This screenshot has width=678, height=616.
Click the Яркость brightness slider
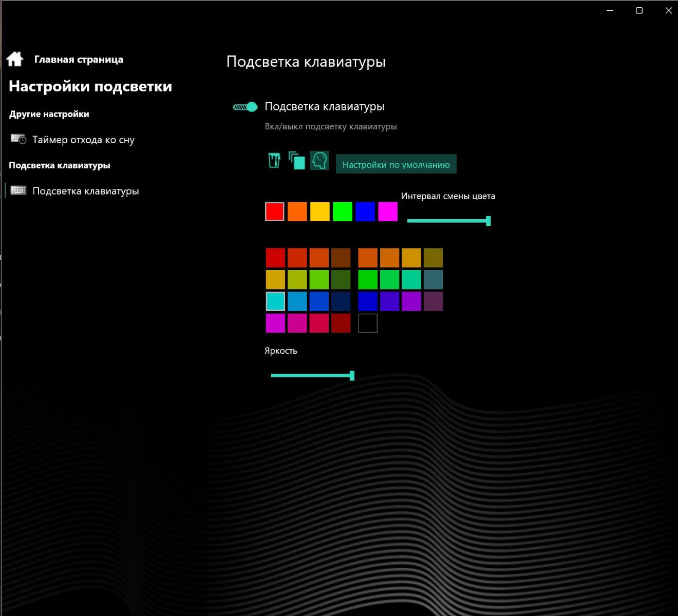tap(312, 376)
